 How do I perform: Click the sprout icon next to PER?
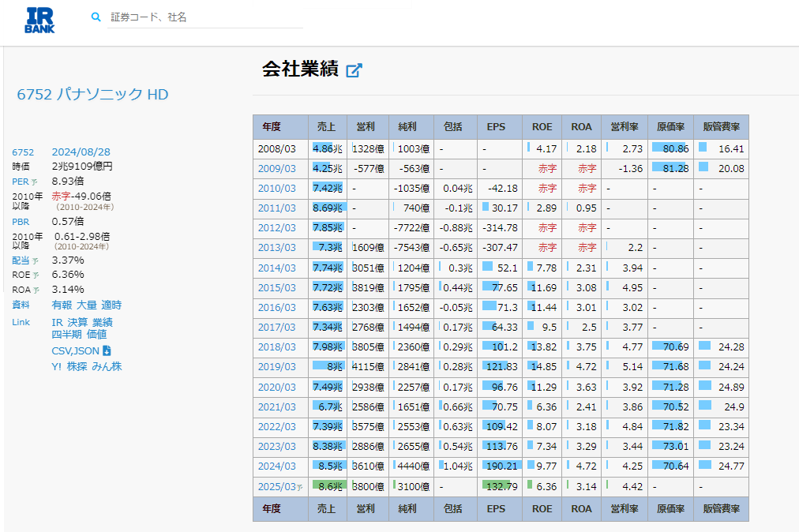click(x=34, y=182)
